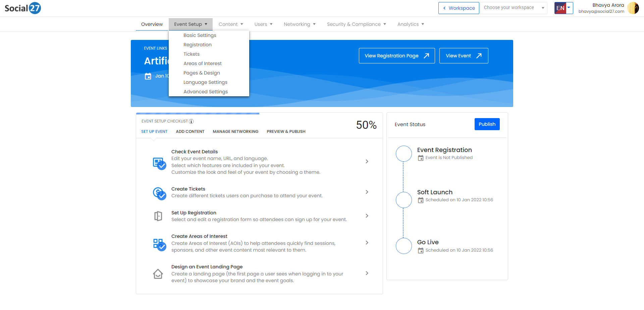The width and height of the screenshot is (644, 310).
Task: Click the Go Live status circle
Action: [x=404, y=246]
